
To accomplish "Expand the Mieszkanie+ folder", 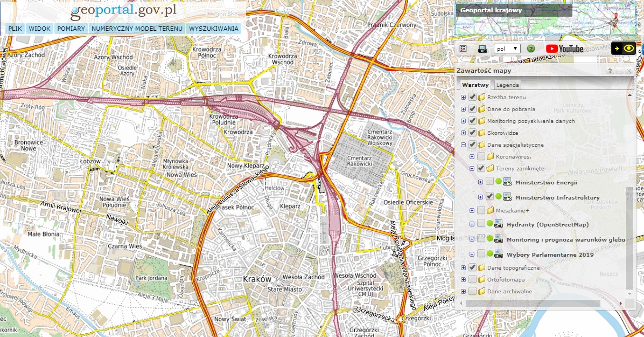I will (x=472, y=211).
